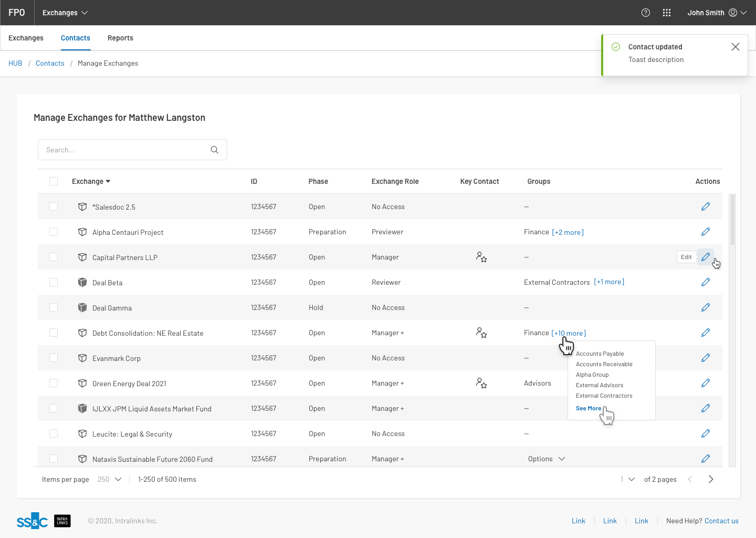Image resolution: width=756 pixels, height=538 pixels.
Task: Select Alpha Group in groups popup
Action: point(592,375)
